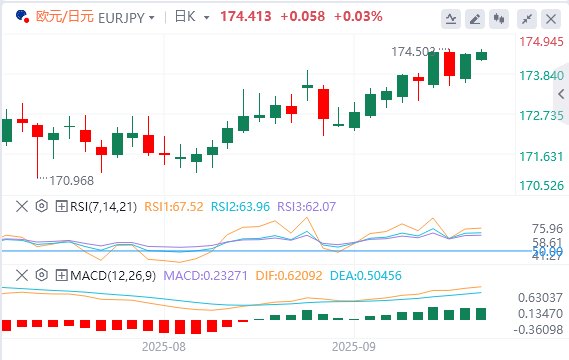Select the MACD(12,26,9) indicator label
This screenshot has width=569, height=360.
[113, 275]
